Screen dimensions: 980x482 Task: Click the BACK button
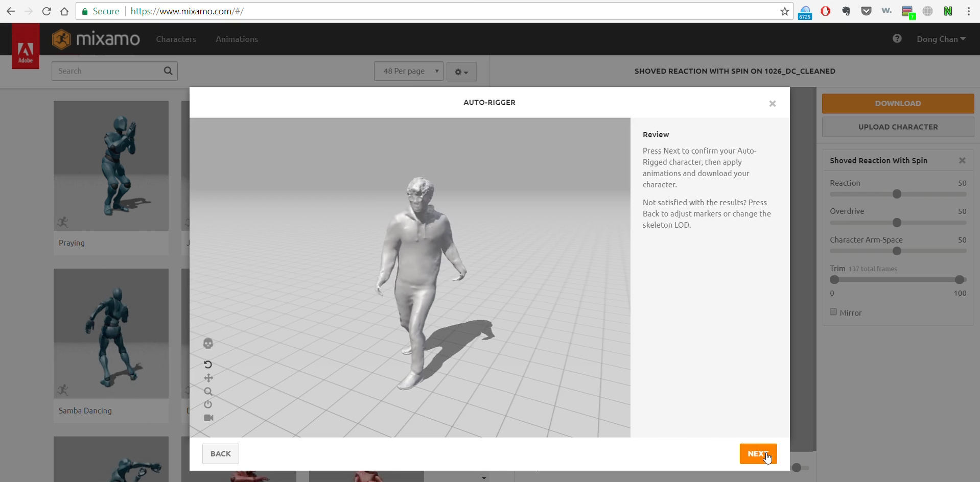point(221,454)
